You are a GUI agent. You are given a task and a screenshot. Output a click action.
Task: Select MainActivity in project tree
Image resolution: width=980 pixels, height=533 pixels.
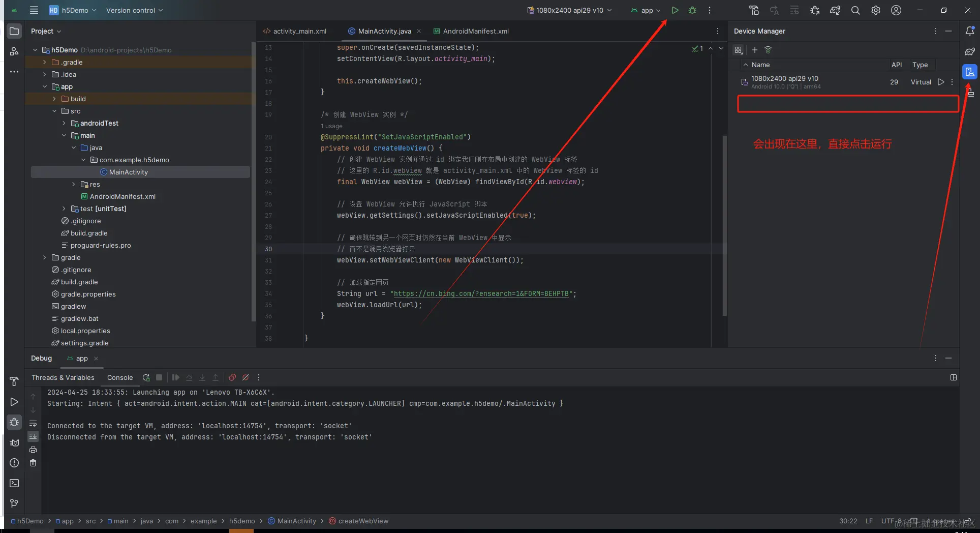[140, 172]
